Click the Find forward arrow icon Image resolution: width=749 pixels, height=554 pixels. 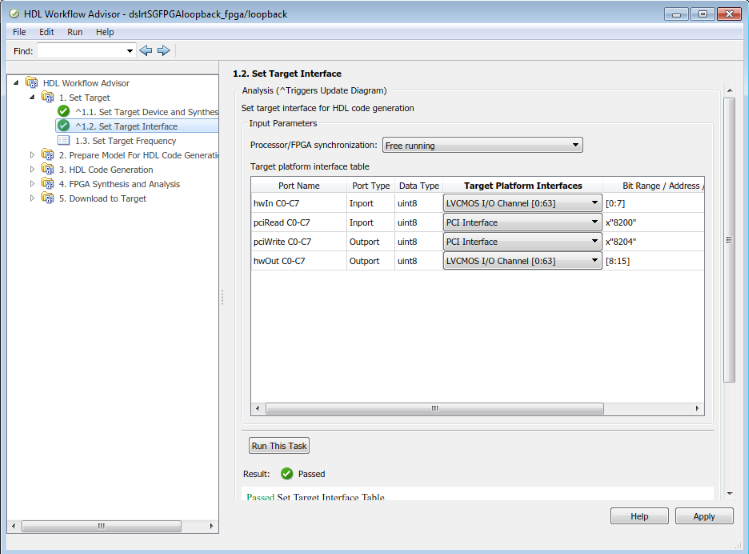click(163, 50)
